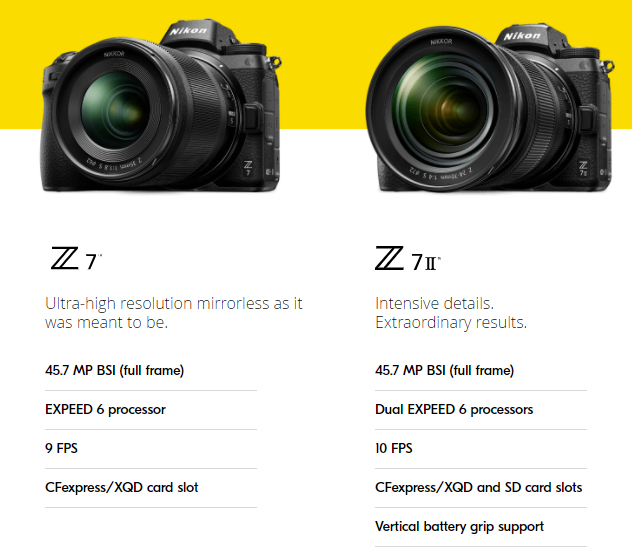This screenshot has width=632, height=552.
Task: Click the NIKKOR lens glass on Z 7
Action: click(116, 109)
